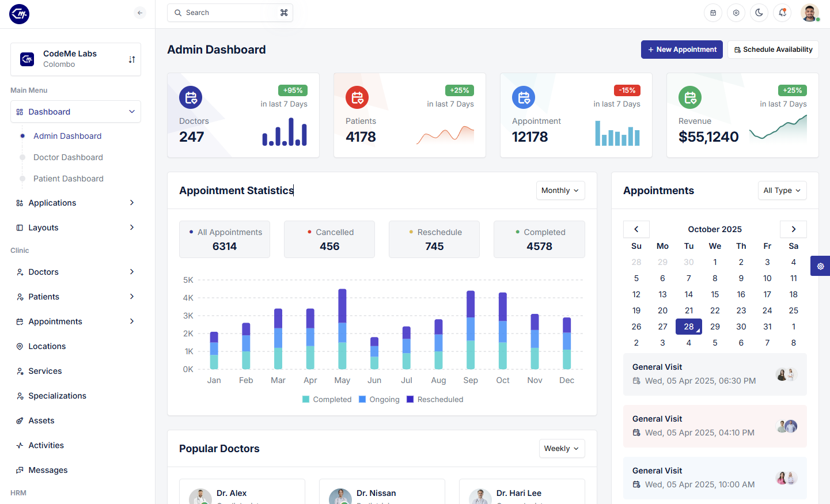Image resolution: width=830 pixels, height=504 pixels.
Task: Open the All Type appointments filter
Action: (782, 191)
